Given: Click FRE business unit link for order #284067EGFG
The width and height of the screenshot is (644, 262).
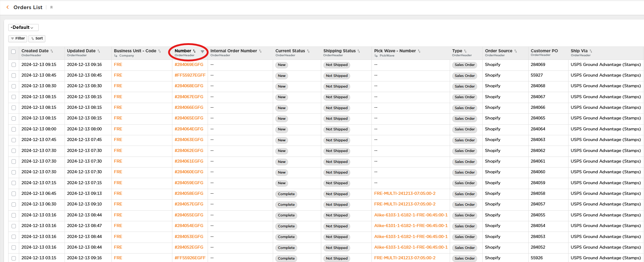Looking at the screenshot, I should pyautogui.click(x=118, y=97).
